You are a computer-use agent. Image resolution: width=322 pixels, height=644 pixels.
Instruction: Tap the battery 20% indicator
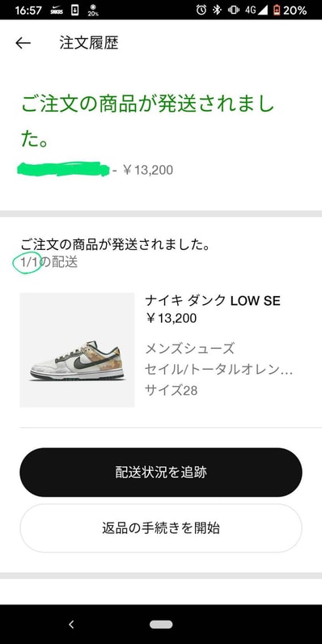[290, 11]
